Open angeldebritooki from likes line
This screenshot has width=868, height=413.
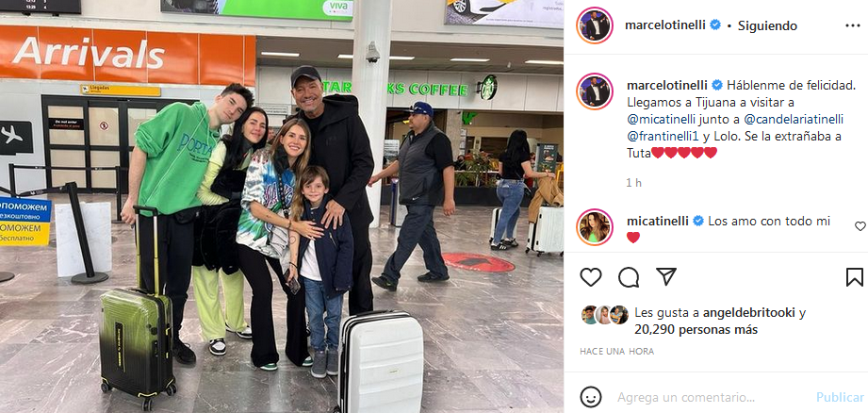pyautogui.click(x=749, y=313)
